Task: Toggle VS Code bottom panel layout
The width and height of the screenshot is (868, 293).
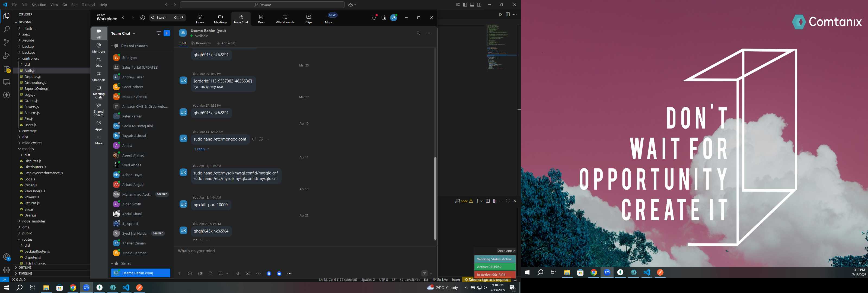Action: [472, 5]
